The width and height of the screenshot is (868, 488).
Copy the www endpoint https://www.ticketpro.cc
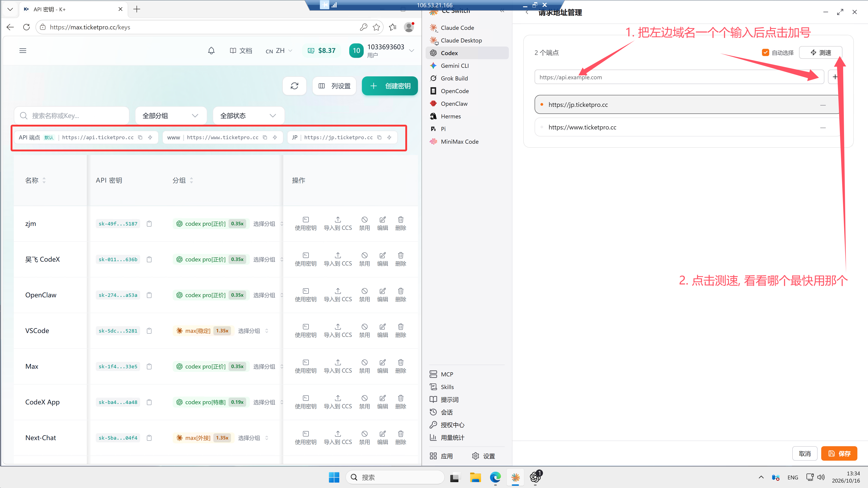coord(265,137)
